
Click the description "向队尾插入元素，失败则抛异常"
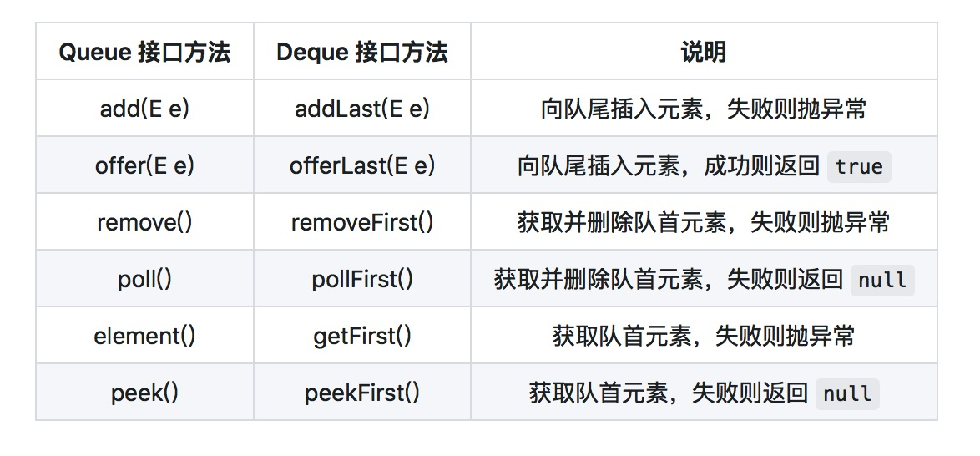(x=704, y=109)
